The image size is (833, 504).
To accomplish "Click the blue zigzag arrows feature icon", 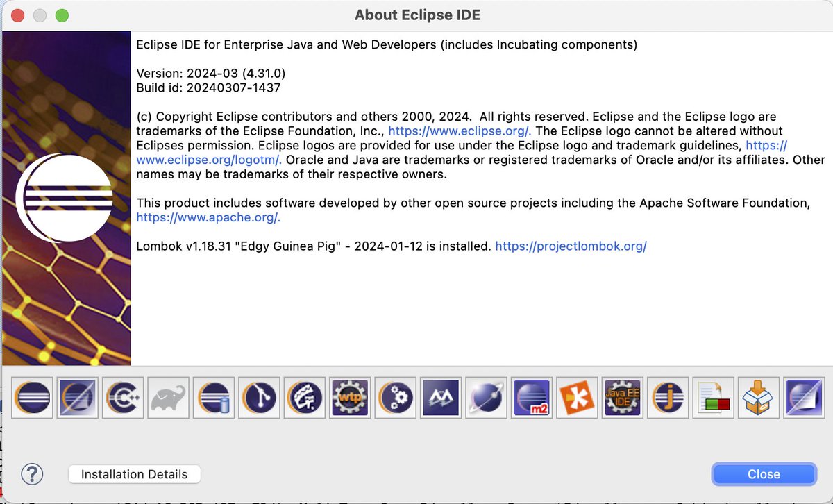I will [441, 398].
